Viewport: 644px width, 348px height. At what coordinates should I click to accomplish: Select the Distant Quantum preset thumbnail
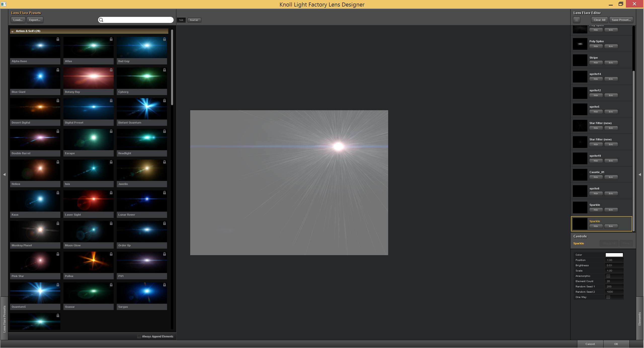tap(142, 109)
